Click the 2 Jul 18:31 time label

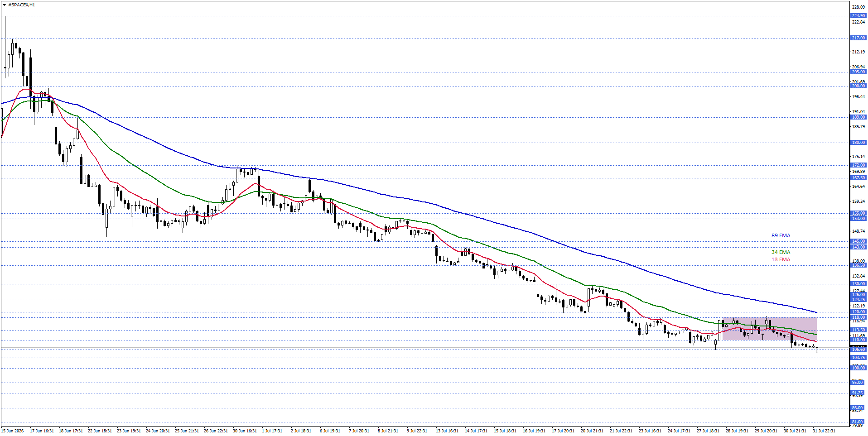click(x=301, y=431)
